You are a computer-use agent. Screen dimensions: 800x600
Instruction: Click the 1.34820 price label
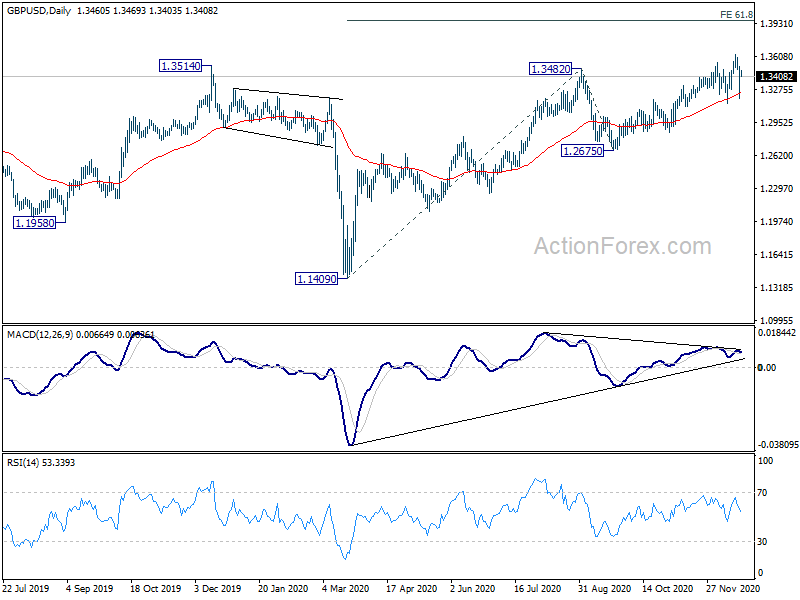pos(551,68)
